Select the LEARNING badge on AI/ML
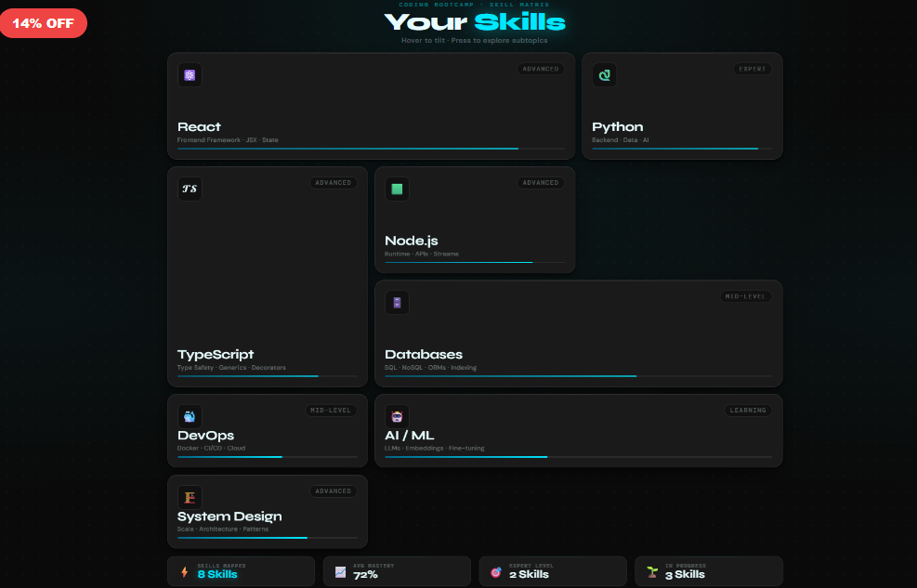 (748, 410)
